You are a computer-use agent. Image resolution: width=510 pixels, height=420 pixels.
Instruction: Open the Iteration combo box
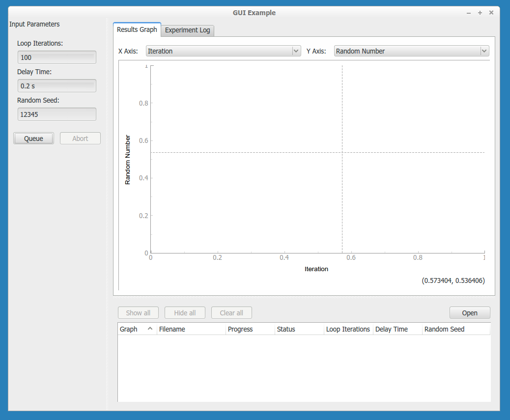[219, 51]
